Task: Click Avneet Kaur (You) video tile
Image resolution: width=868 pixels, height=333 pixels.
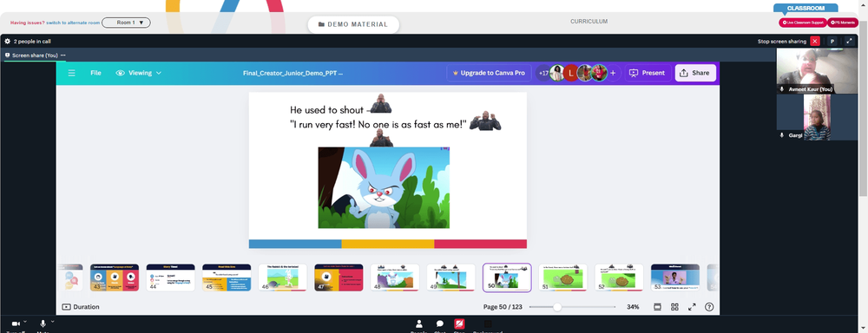Action: [x=817, y=71]
